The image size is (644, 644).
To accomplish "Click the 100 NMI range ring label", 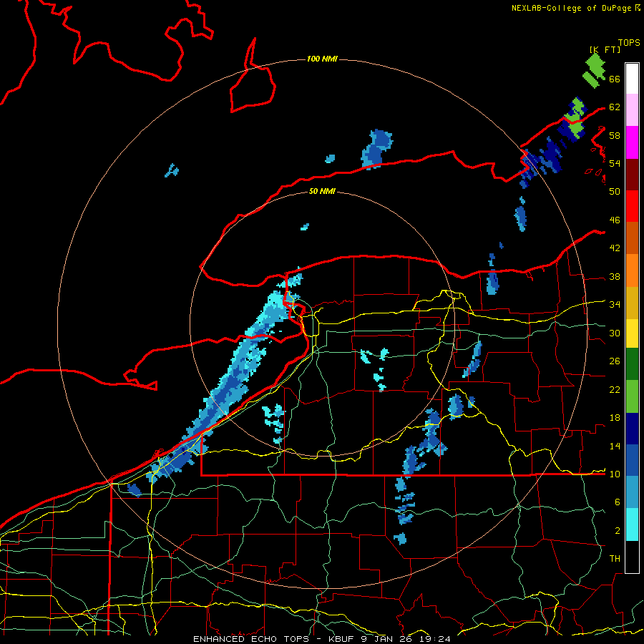I will pyautogui.click(x=322, y=59).
